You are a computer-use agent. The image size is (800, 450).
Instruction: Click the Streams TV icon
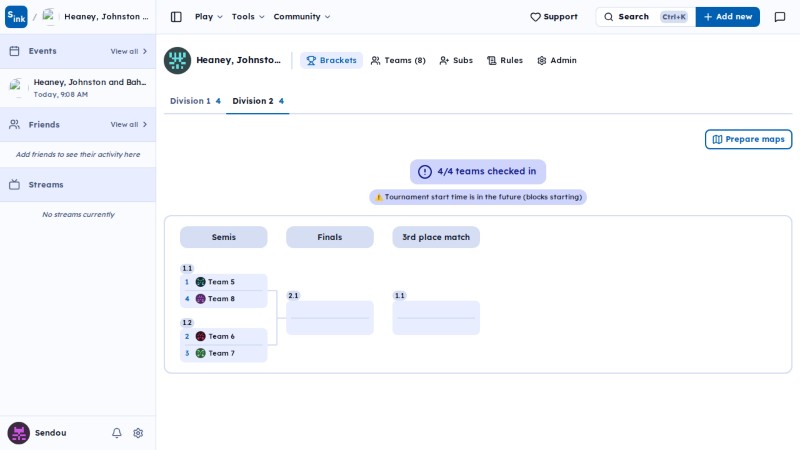(x=14, y=185)
